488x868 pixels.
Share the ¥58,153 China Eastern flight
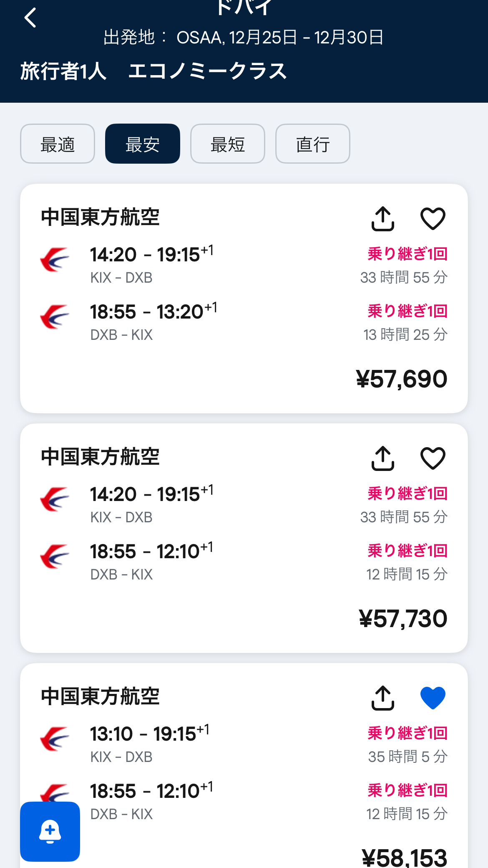[382, 698]
